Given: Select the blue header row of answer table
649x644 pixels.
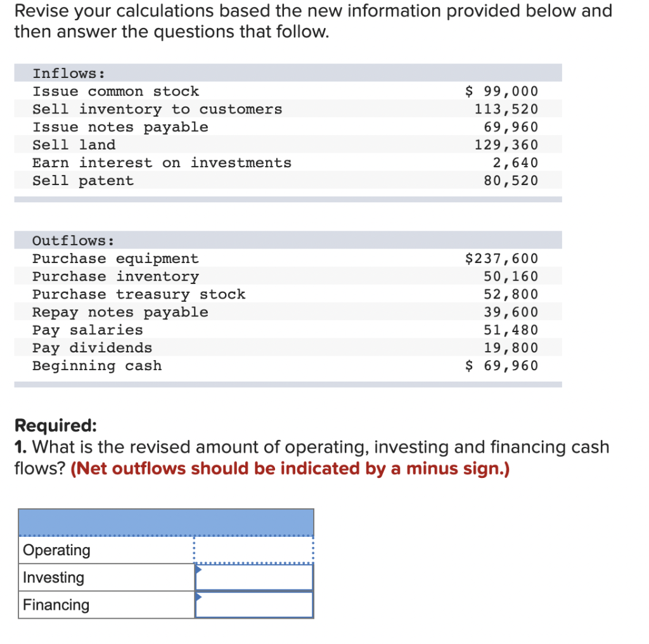Looking at the screenshot, I should coord(166,522).
